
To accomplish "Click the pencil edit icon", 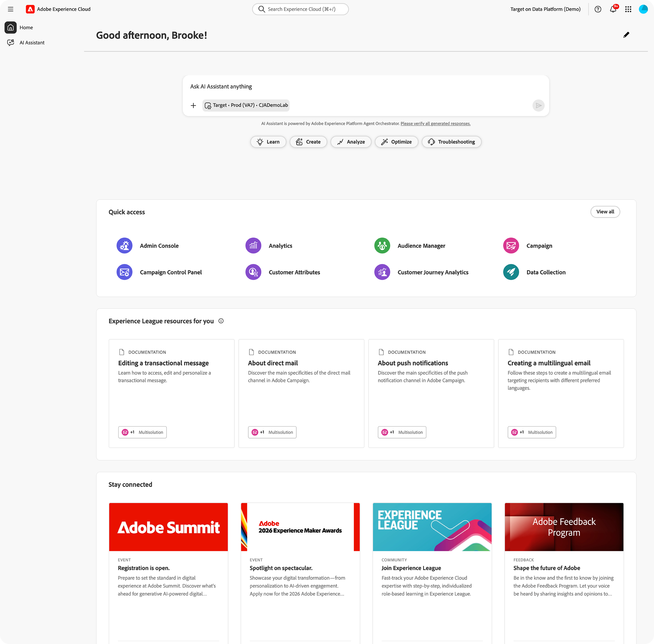I will click(x=626, y=35).
